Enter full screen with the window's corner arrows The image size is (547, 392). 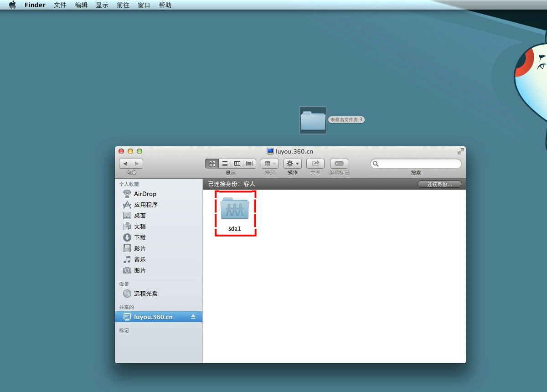coord(460,151)
